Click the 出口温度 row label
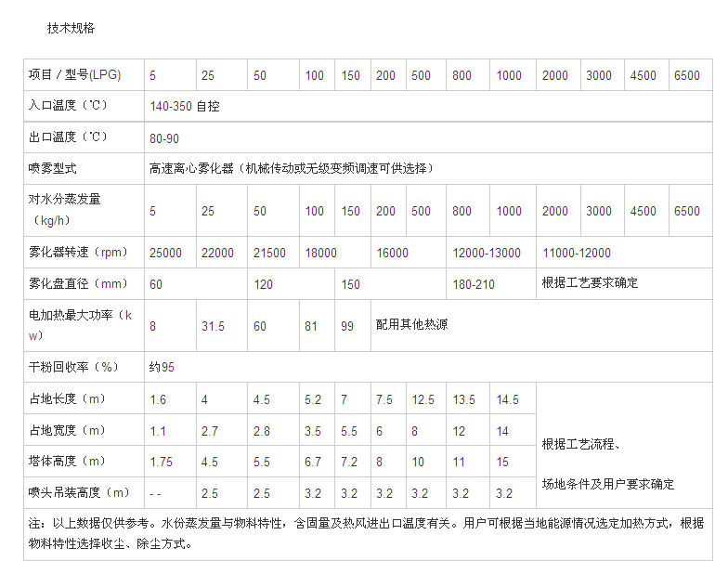 pos(68,137)
